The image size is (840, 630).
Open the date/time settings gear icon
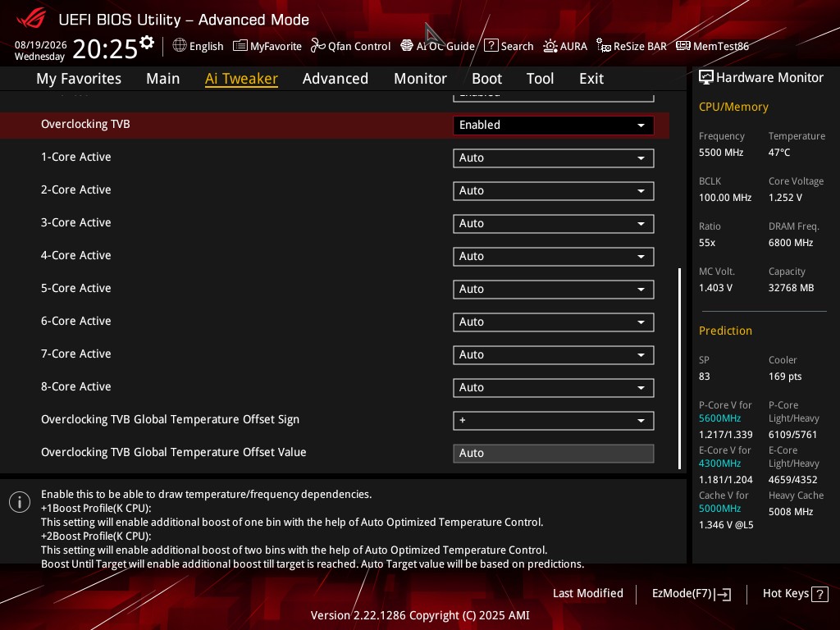tap(147, 42)
